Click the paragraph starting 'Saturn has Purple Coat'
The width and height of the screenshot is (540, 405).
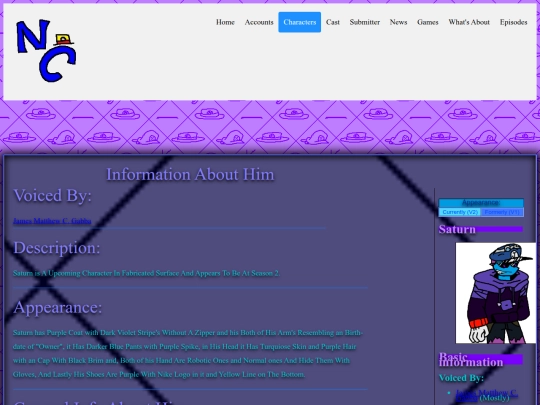click(x=188, y=353)
